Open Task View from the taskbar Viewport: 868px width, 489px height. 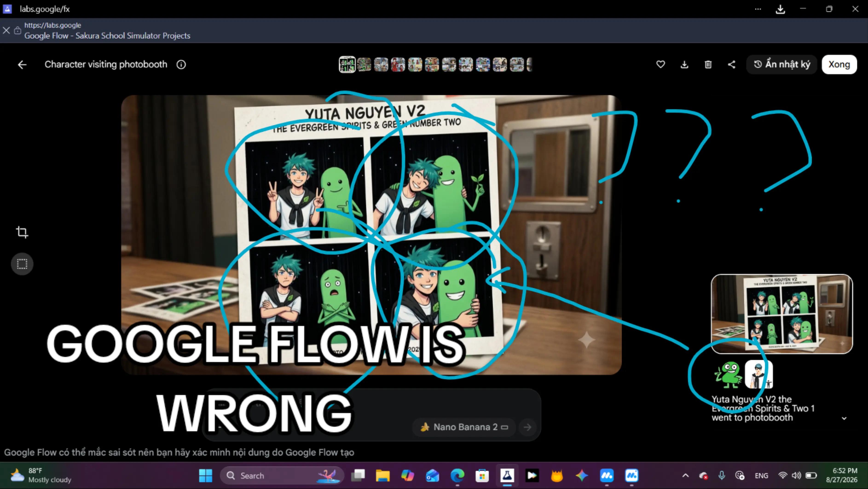[x=358, y=475]
